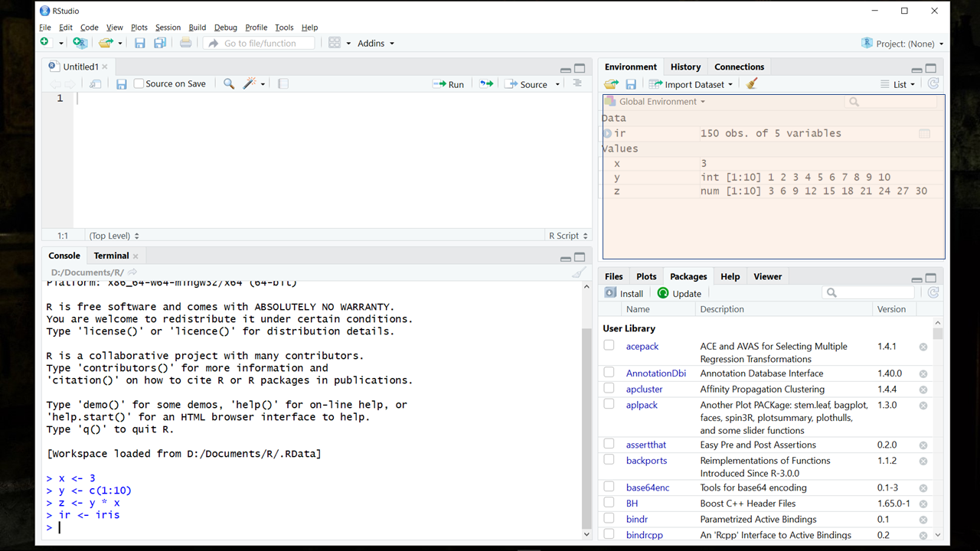Click the Re-run previous code region icon
Screen dimensions: 980x551
coord(486,84)
